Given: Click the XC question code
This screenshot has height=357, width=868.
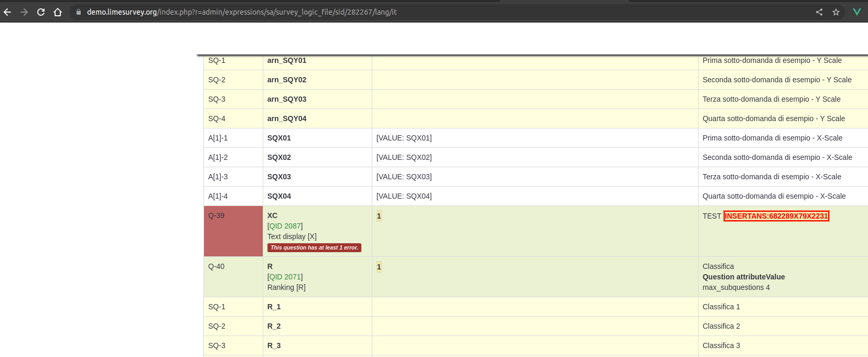Looking at the screenshot, I should click(272, 215).
